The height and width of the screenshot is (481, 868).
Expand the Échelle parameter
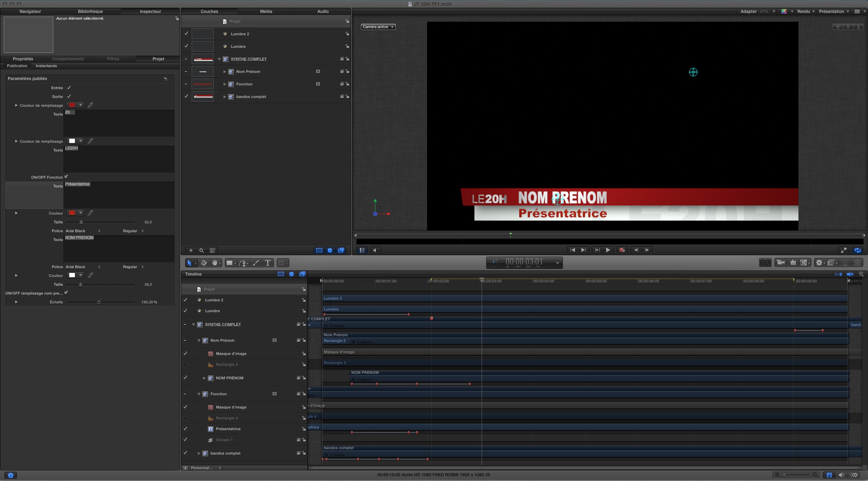(16, 302)
